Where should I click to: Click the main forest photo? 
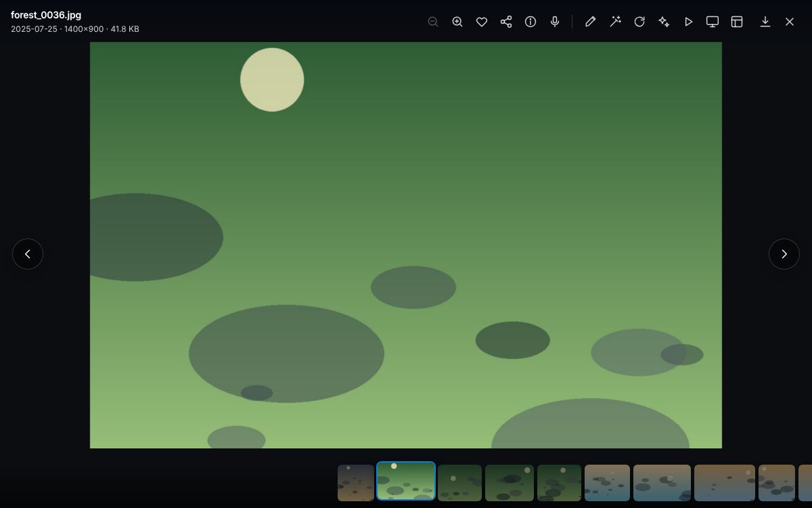coord(406,245)
